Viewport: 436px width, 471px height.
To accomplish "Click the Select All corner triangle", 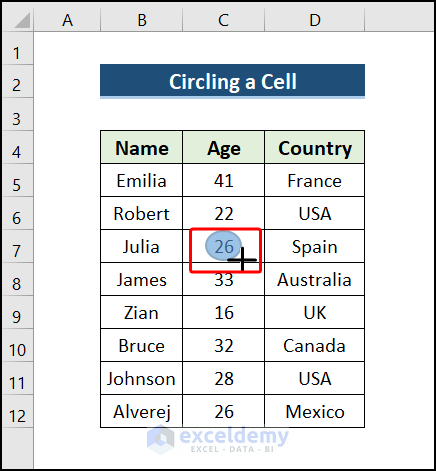I will click(x=23, y=20).
